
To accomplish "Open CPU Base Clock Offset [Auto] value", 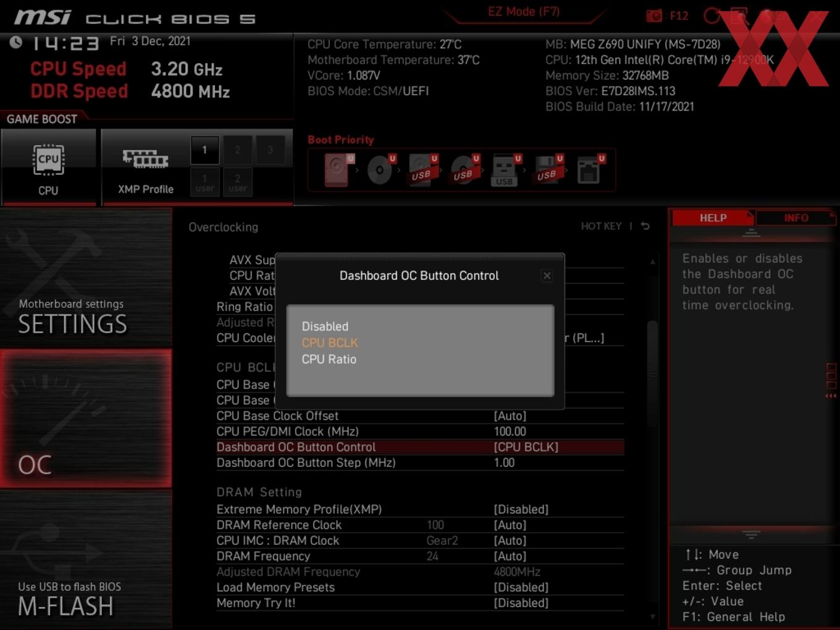I will point(510,416).
